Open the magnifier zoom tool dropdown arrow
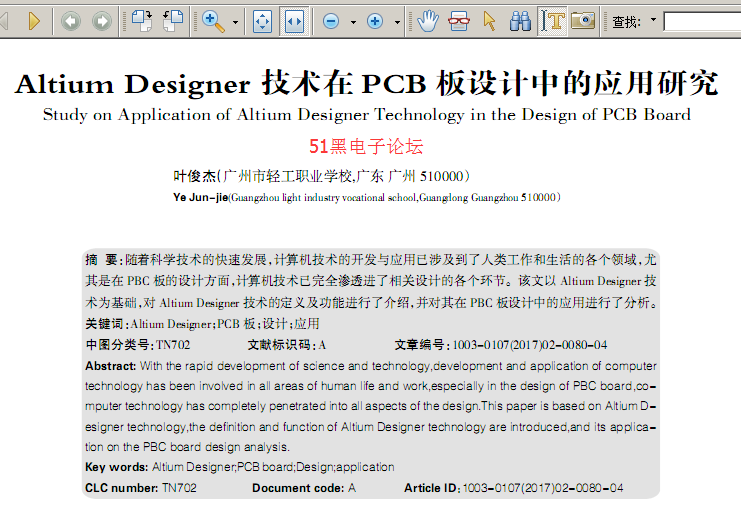The height and width of the screenshot is (524, 741). [235, 22]
